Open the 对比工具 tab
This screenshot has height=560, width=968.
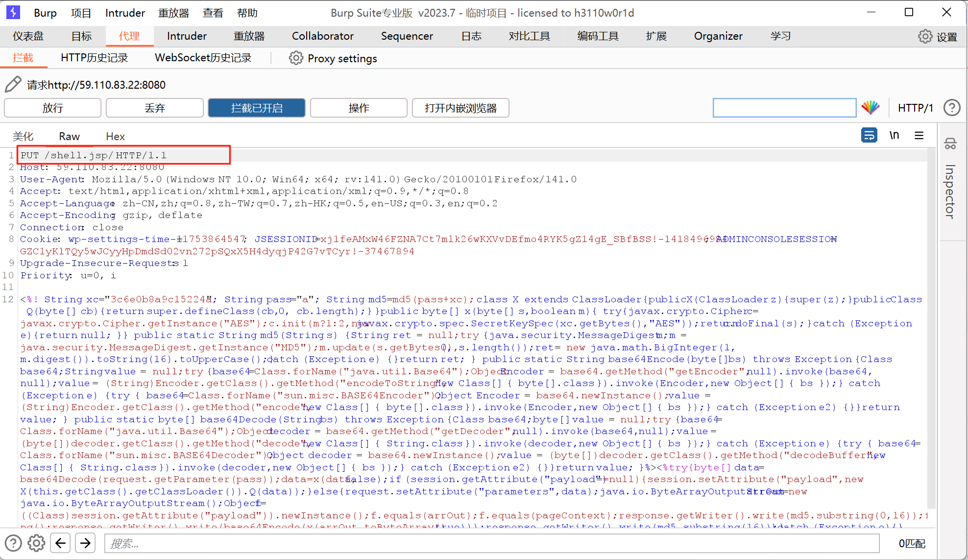point(529,36)
